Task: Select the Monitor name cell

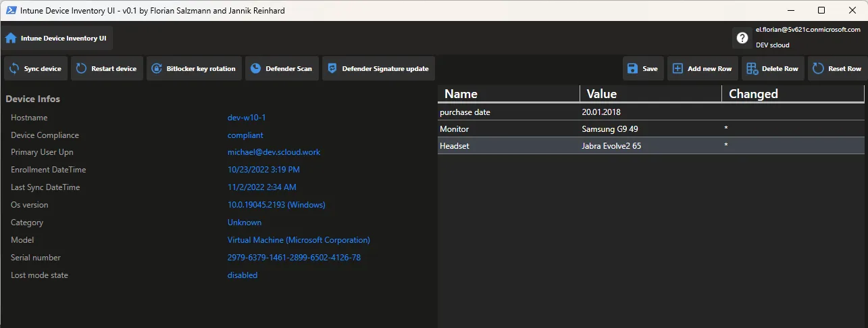Action: pyautogui.click(x=509, y=128)
